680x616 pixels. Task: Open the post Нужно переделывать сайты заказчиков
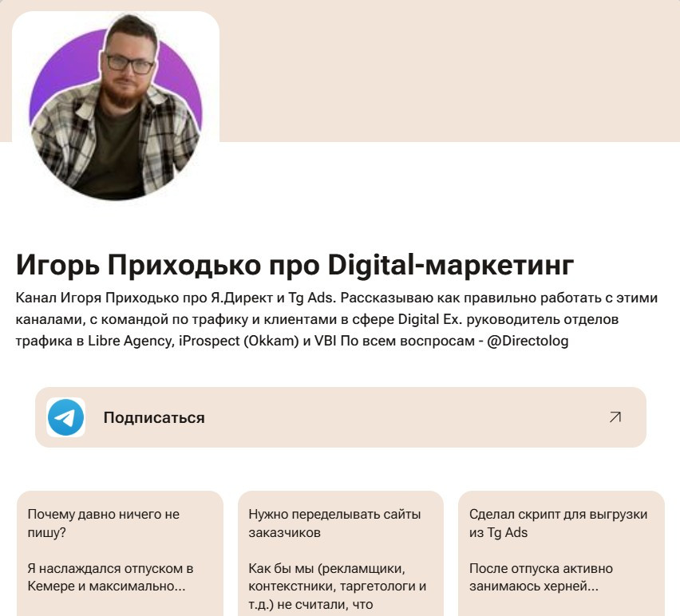point(341,553)
